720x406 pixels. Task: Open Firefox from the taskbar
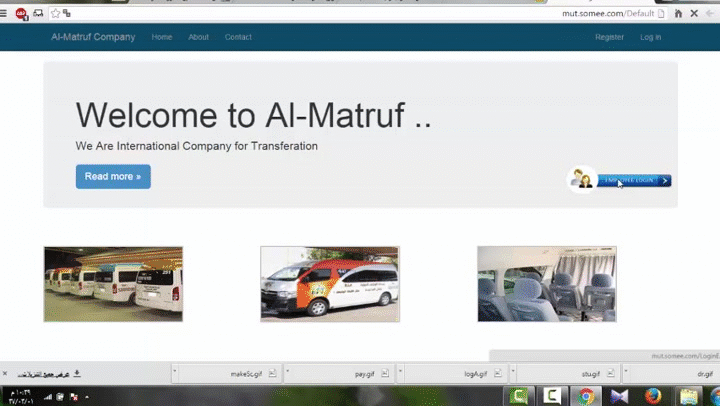[653, 397]
